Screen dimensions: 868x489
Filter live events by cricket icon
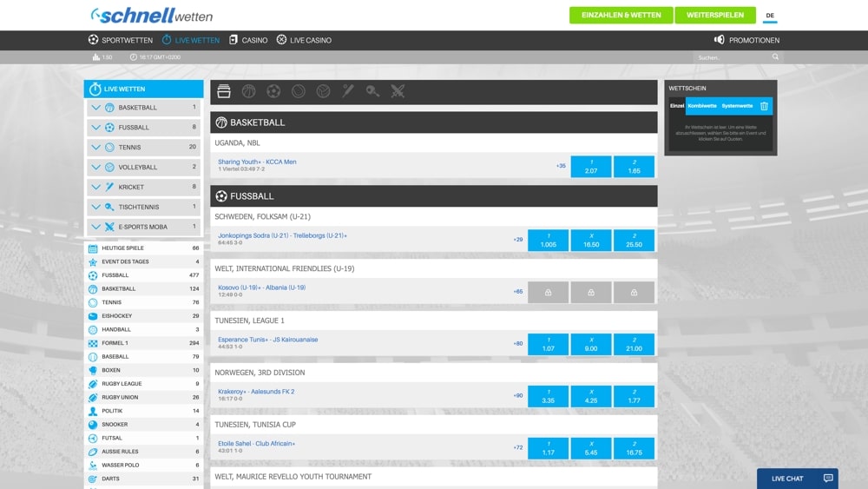tap(348, 91)
